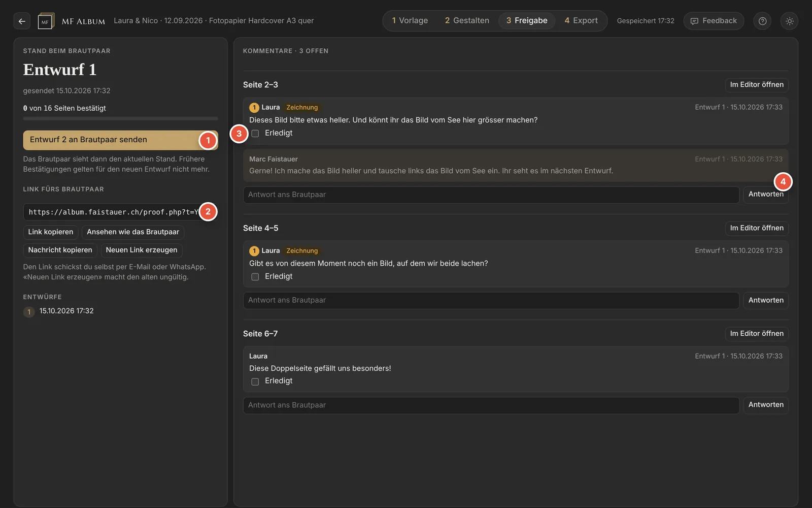Click Antworten for Seite 6–7
The width and height of the screenshot is (812, 508).
pos(766,405)
